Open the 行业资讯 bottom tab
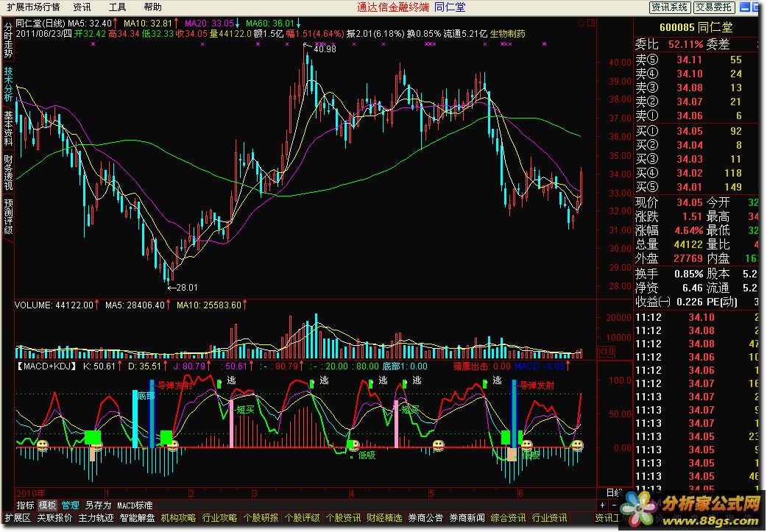 (549, 518)
